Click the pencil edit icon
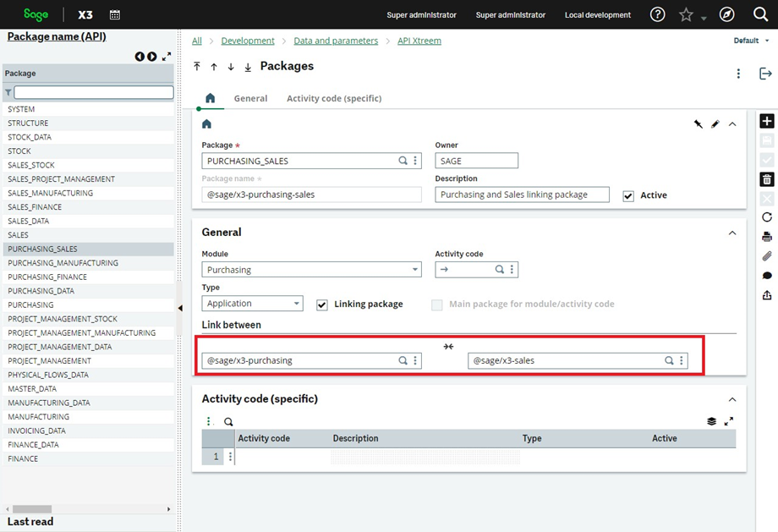Viewport: 778px width, 532px height. [x=715, y=124]
